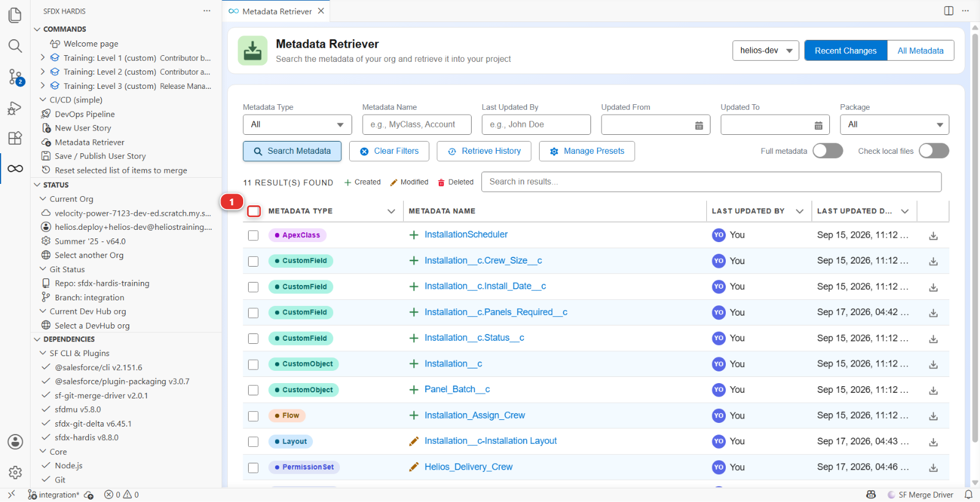This screenshot has height=502, width=980.
Task: Tick the Helios_Delivery_Crew row checkbox
Action: pos(253,468)
